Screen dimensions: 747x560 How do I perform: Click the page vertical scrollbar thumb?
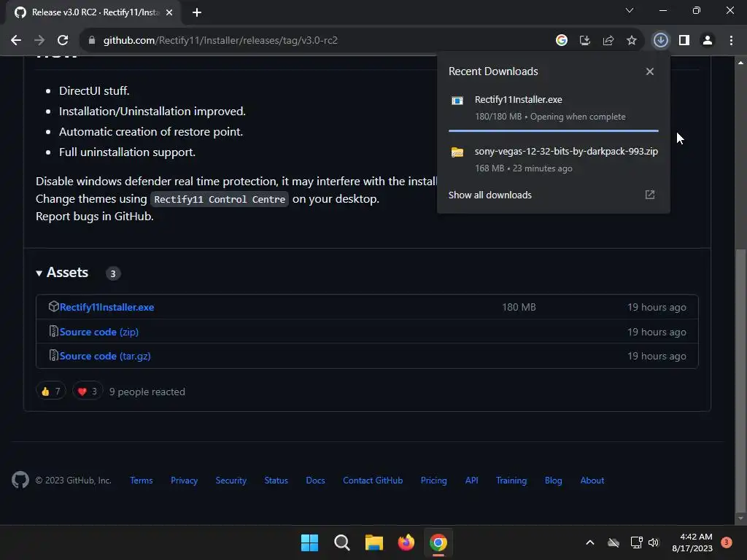tap(740, 381)
